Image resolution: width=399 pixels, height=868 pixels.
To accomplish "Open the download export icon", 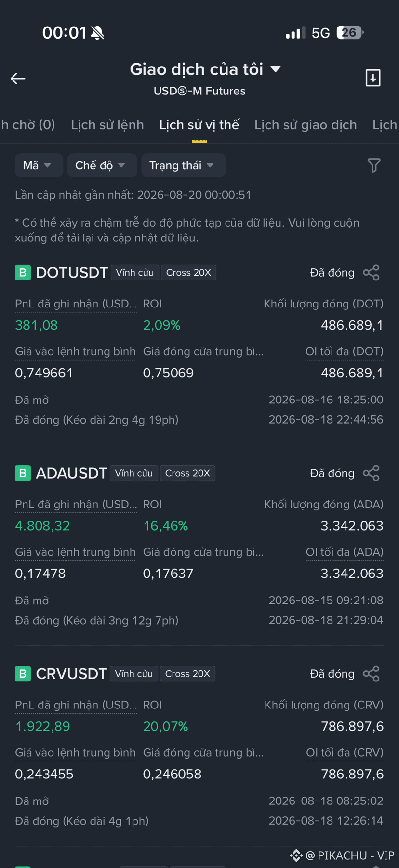I will coord(373,78).
